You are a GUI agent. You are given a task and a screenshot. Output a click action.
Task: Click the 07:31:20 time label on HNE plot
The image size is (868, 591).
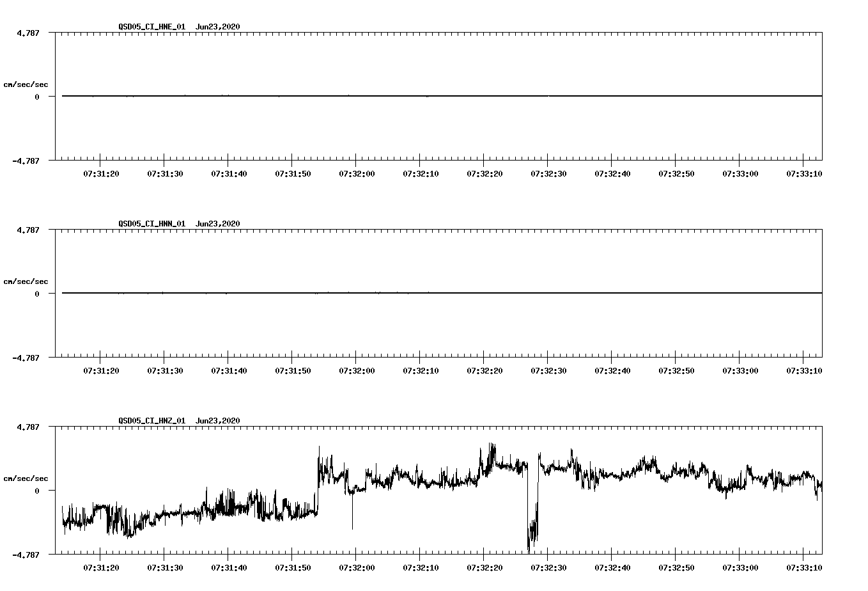coord(101,173)
